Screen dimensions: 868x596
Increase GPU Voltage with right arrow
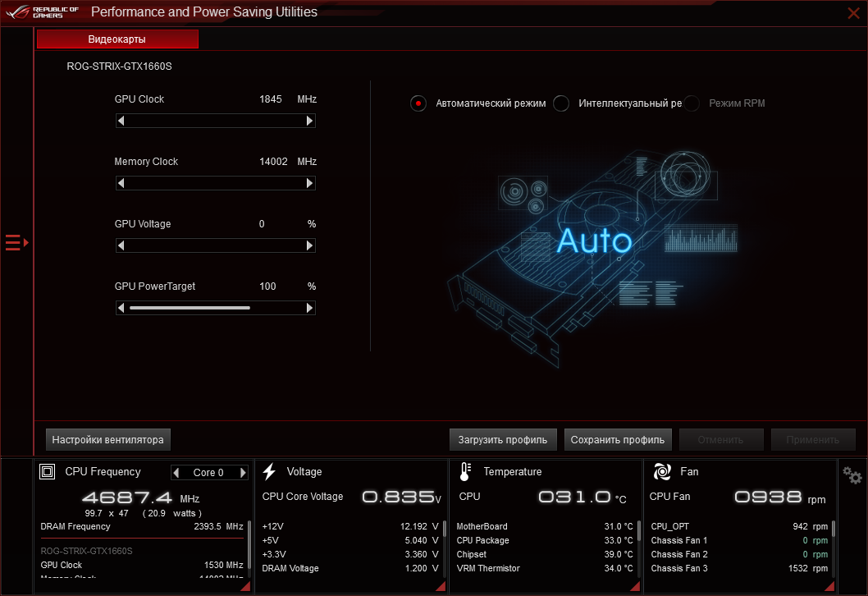309,245
